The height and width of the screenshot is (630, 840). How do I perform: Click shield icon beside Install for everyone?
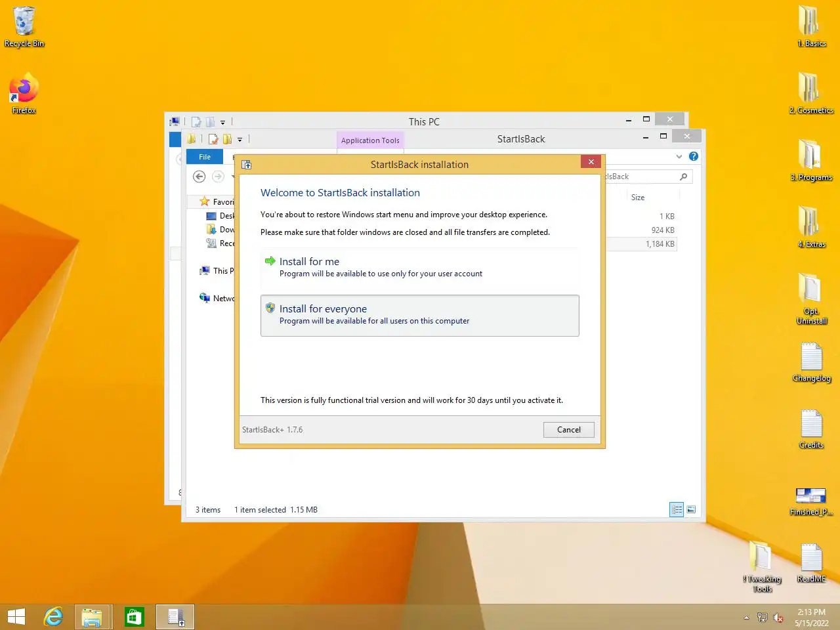[x=270, y=308]
